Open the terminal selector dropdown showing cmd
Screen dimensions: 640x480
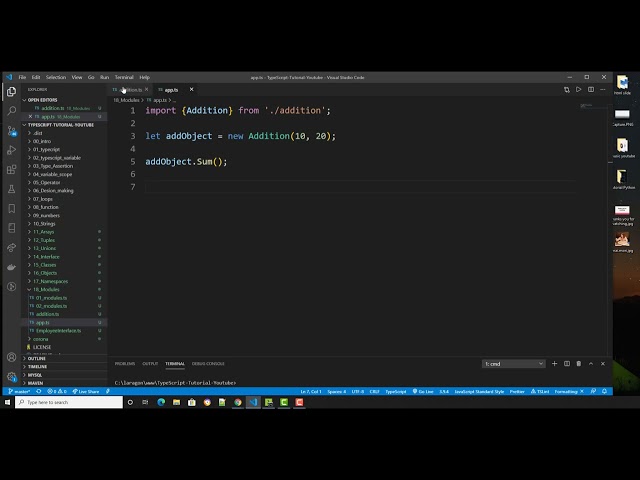[x=513, y=364]
